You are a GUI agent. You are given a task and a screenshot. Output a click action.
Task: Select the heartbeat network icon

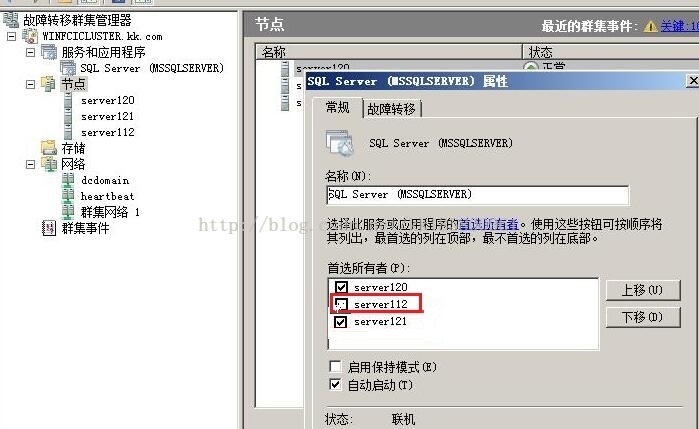(68, 195)
